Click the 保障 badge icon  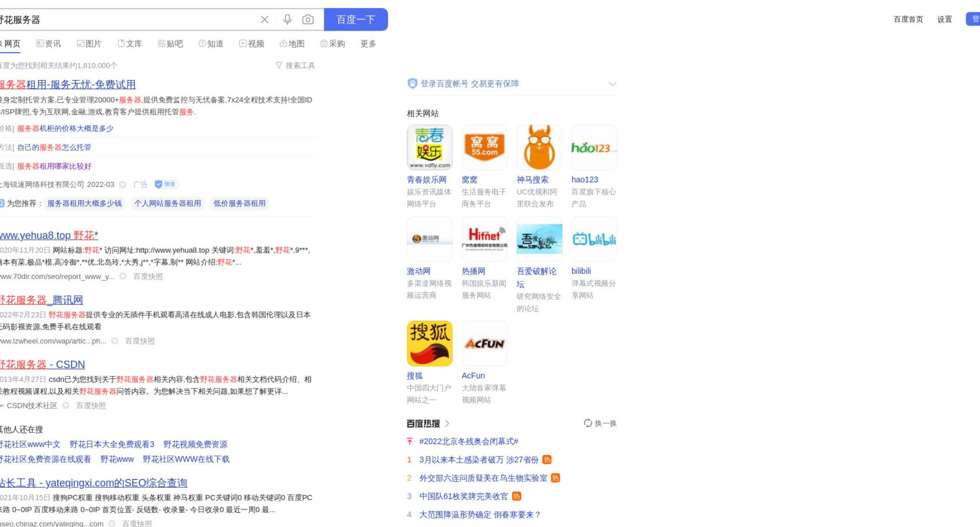coord(166,184)
